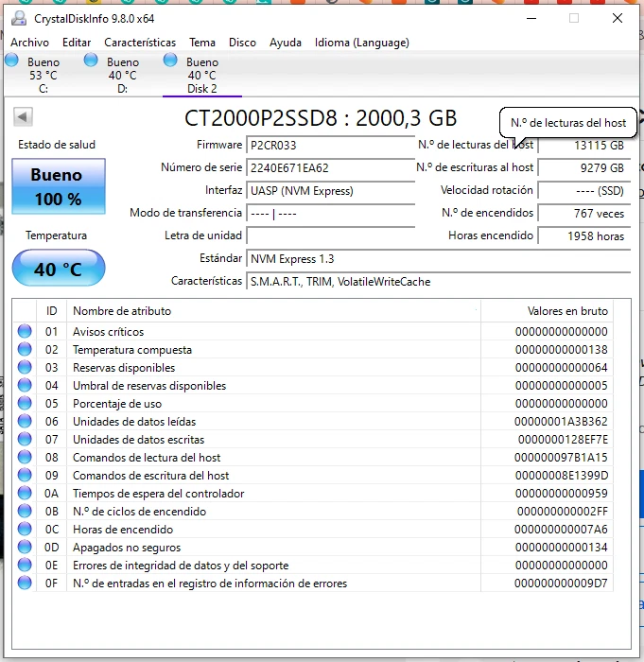Click the blue status orb for C: drive

pos(12,60)
